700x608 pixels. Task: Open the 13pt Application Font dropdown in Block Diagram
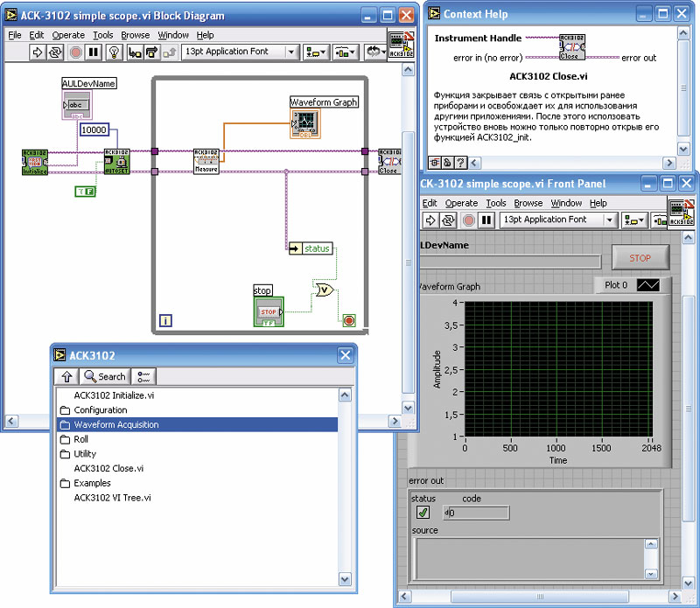coord(240,52)
